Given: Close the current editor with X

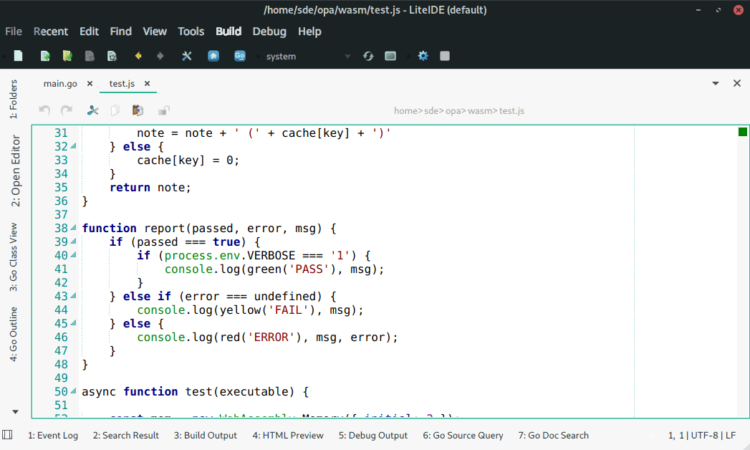Looking at the screenshot, I should (x=737, y=83).
